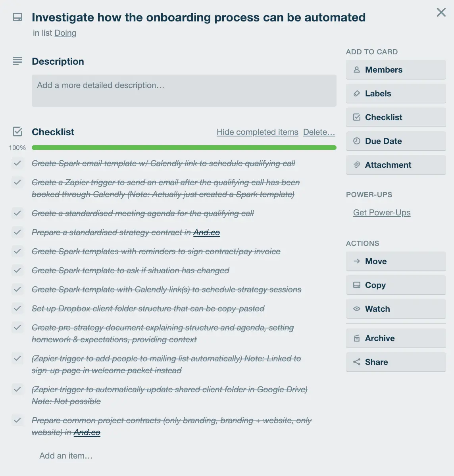Select the Archive box icon
Screen dimensions: 454x476
tap(357, 338)
